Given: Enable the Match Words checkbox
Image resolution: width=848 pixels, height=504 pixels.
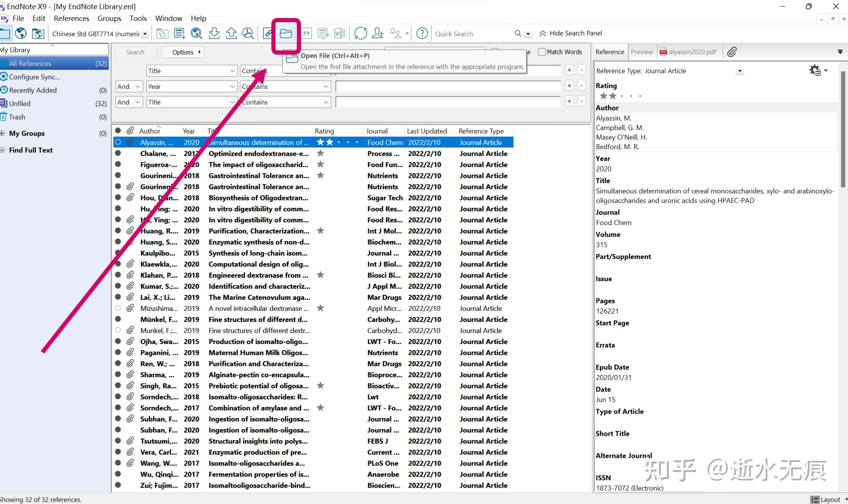Looking at the screenshot, I should pyautogui.click(x=542, y=52).
